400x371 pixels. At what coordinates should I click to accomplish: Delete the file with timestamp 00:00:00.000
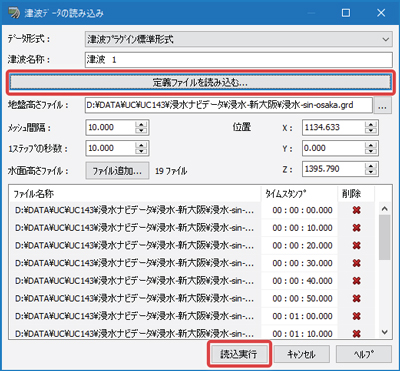[x=356, y=210]
